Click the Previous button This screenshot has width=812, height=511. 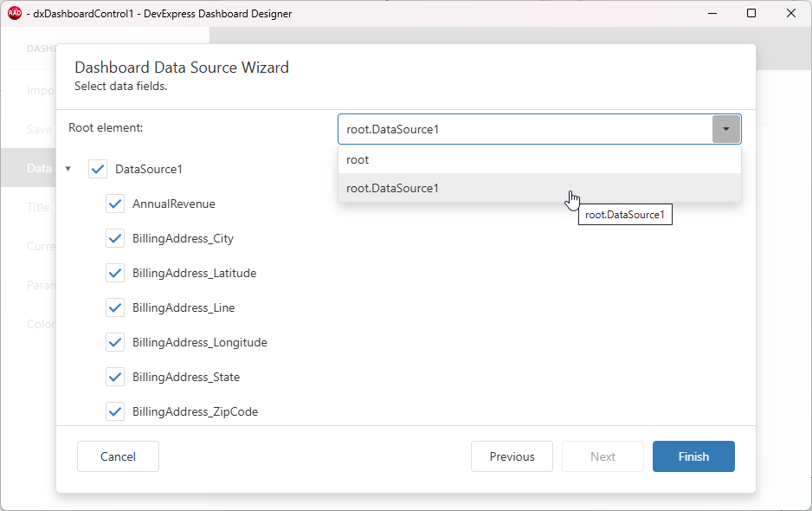[512, 456]
